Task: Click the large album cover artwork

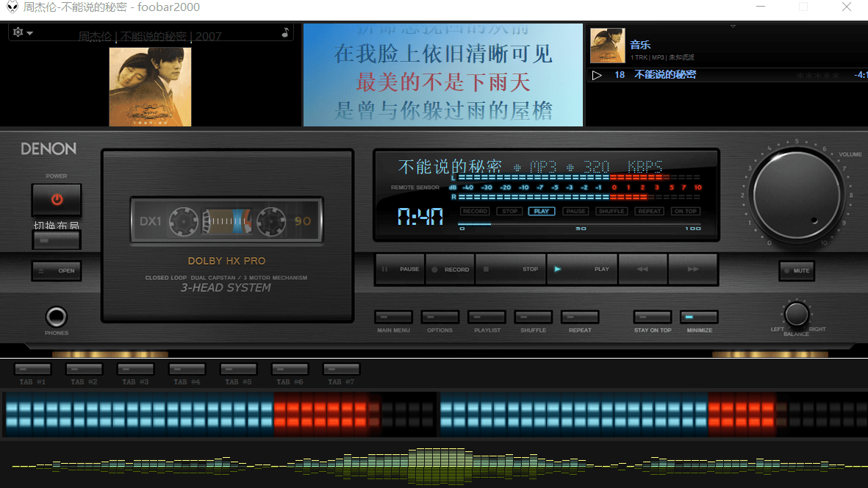Action: [150, 87]
